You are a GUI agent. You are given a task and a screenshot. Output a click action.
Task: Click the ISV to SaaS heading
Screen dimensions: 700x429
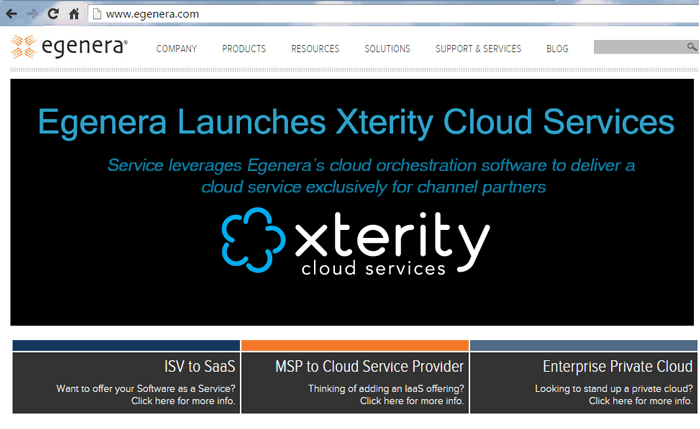199,367
